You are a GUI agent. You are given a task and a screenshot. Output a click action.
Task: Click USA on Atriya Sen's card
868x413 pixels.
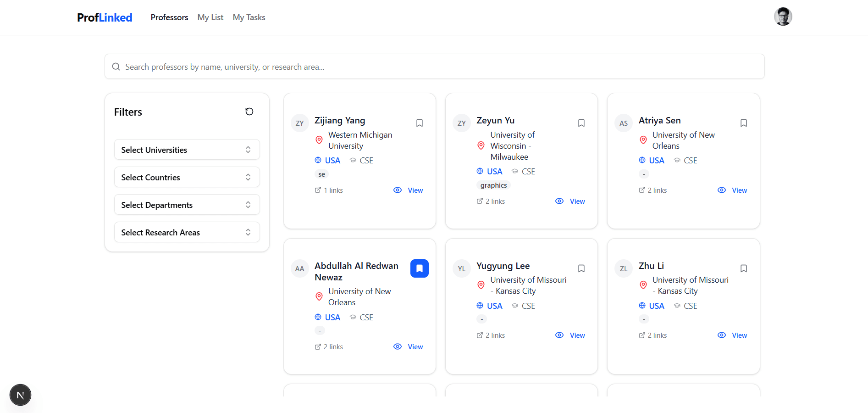[657, 160]
